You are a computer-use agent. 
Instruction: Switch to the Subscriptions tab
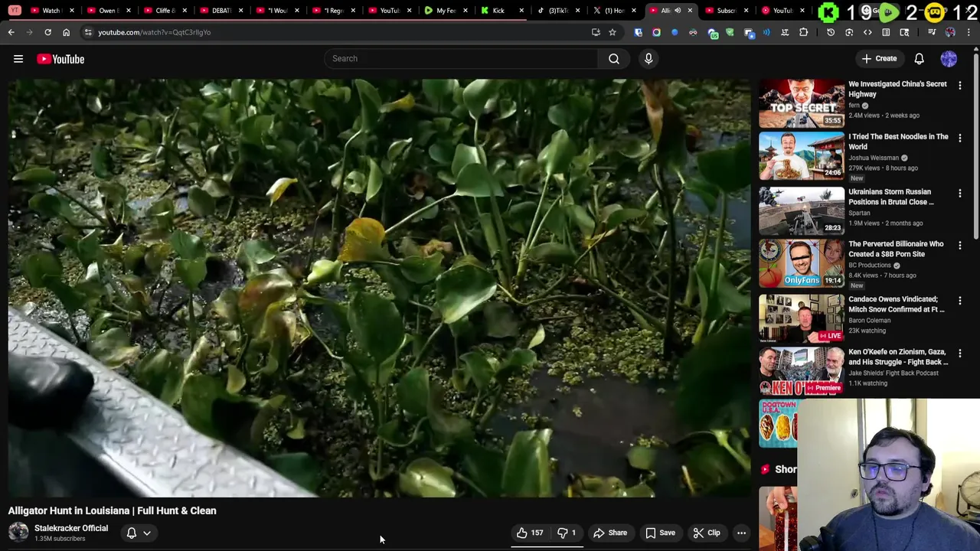pyautogui.click(x=725, y=11)
